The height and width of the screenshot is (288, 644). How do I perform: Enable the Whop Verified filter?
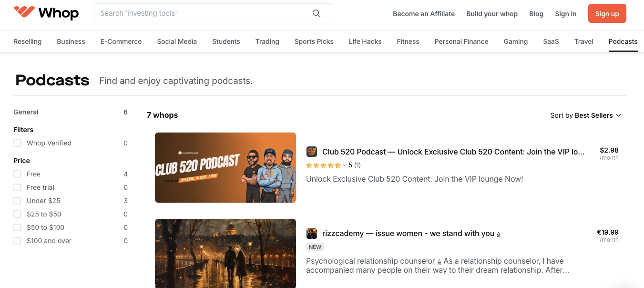pos(17,143)
